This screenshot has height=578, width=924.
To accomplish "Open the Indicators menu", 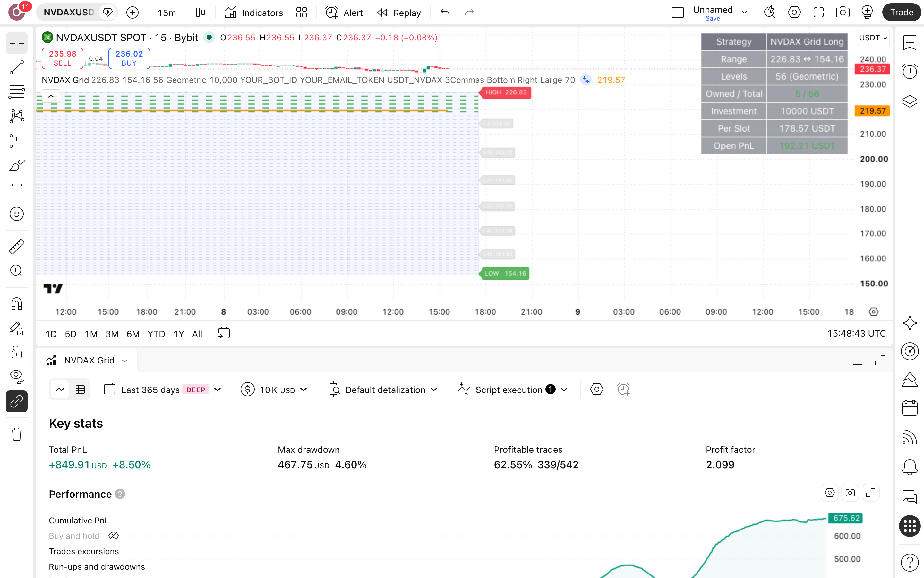I will click(253, 13).
